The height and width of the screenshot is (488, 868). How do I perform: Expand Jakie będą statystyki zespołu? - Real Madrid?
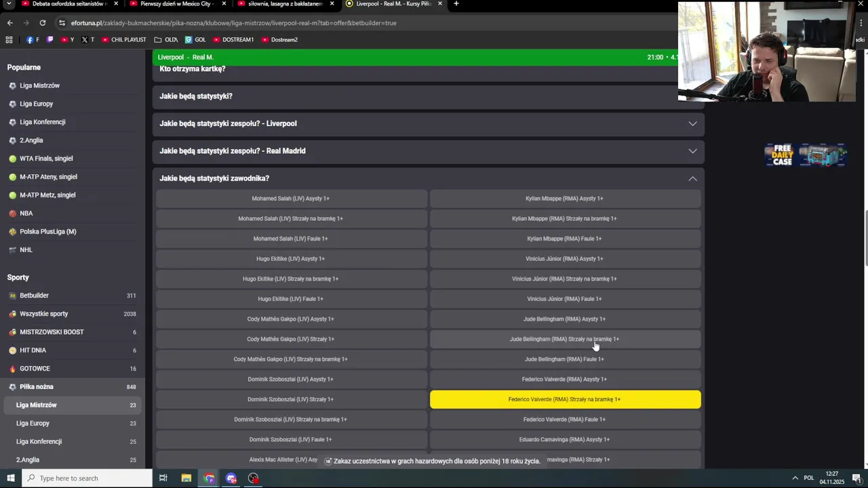[429, 151]
